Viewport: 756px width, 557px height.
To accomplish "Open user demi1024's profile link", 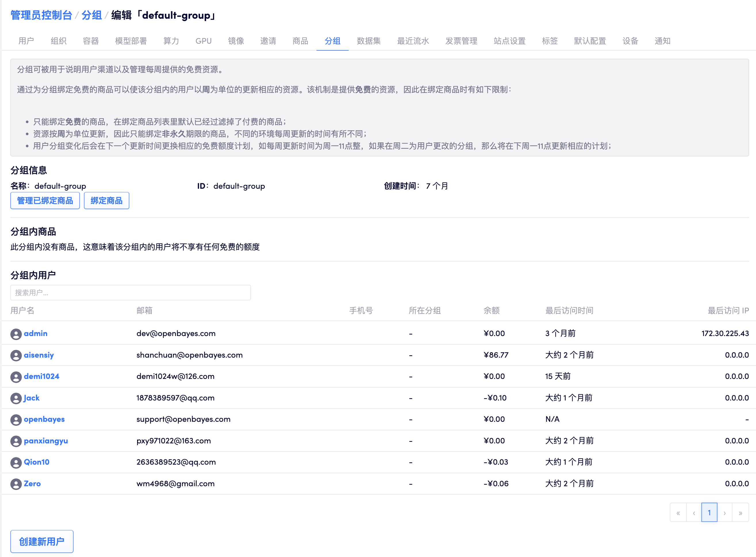I will pos(41,376).
